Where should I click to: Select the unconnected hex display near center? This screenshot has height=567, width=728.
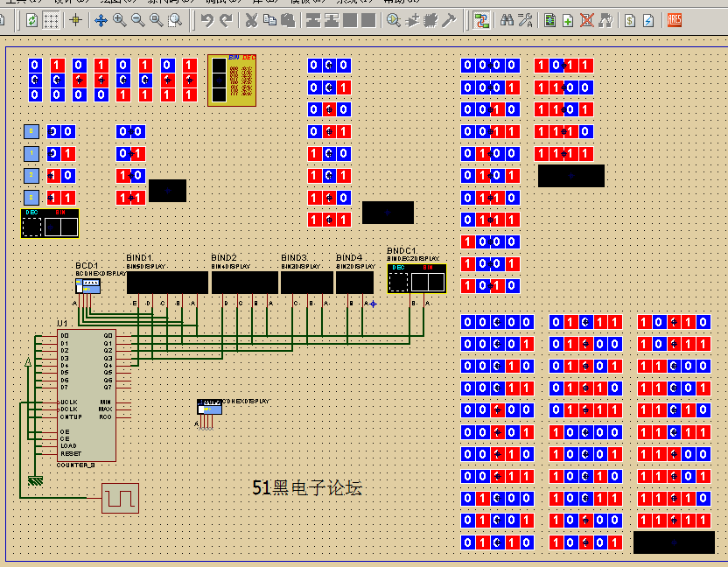tap(209, 407)
